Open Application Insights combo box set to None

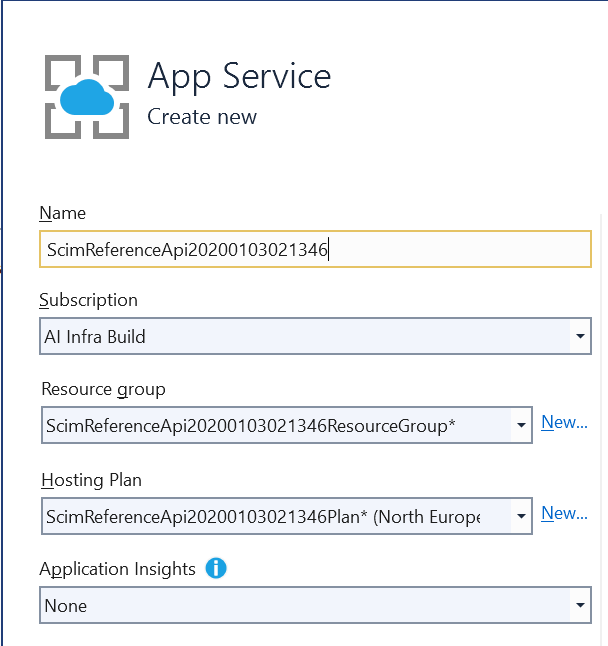(x=305, y=606)
